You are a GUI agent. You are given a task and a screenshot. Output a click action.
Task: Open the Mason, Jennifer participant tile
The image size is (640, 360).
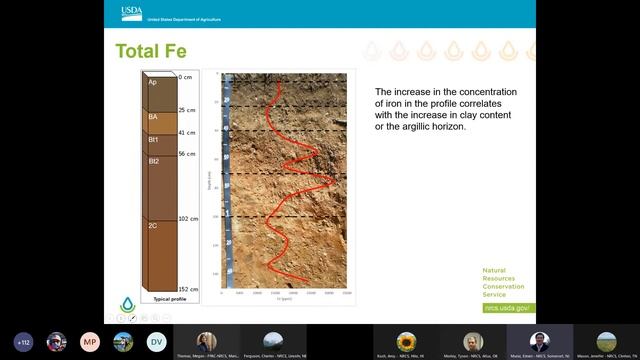[607, 342]
